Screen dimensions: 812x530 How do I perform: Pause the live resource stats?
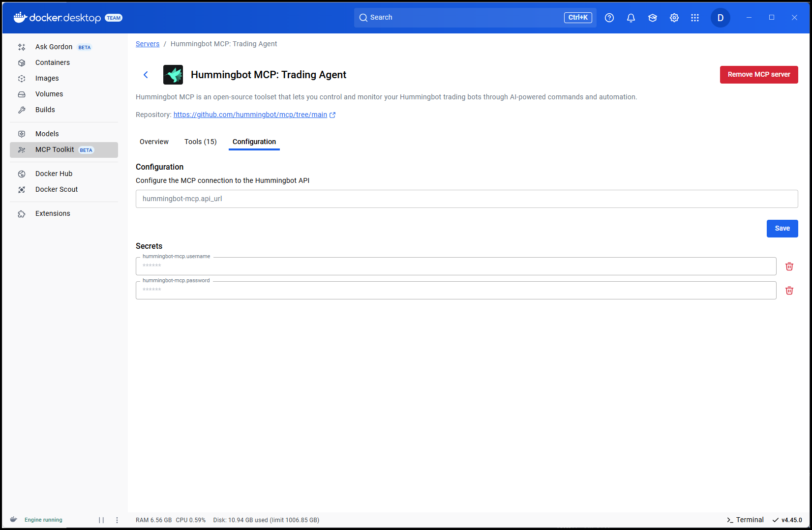coord(102,520)
